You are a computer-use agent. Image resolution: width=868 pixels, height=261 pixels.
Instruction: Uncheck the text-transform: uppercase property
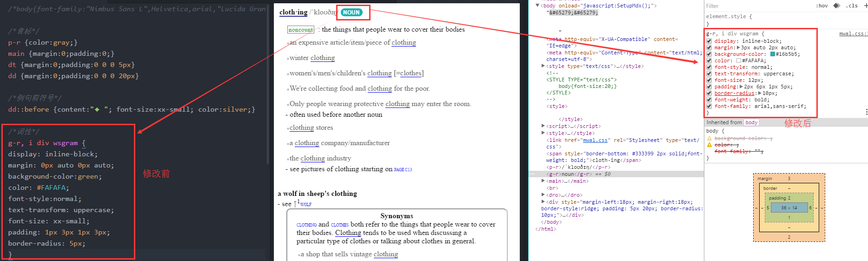pyautogui.click(x=709, y=74)
